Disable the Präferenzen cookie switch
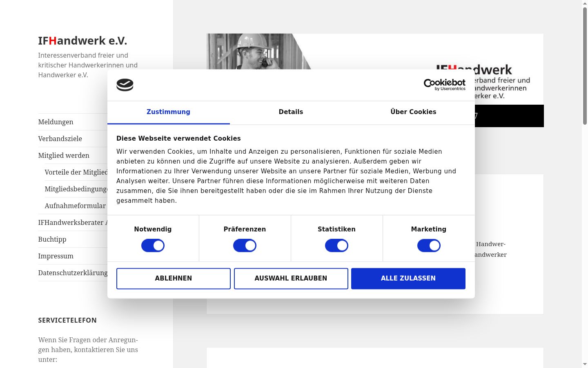This screenshot has width=588, height=368. click(x=245, y=246)
